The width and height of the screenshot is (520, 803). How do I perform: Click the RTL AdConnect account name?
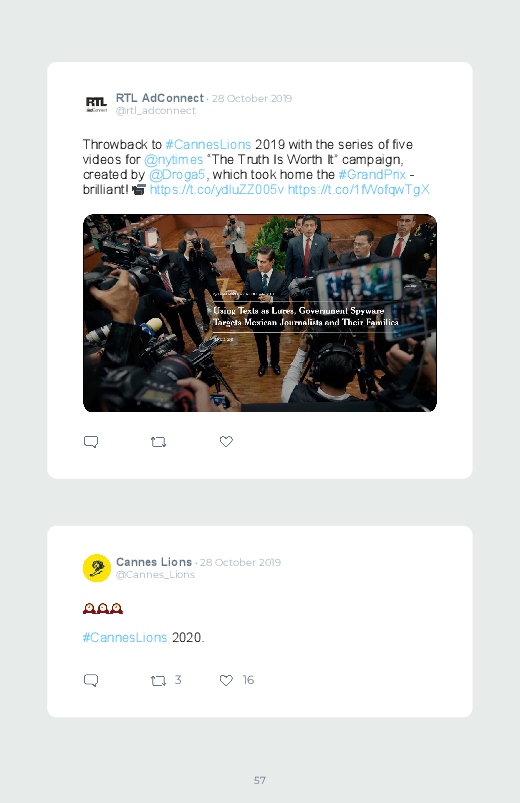(160, 98)
